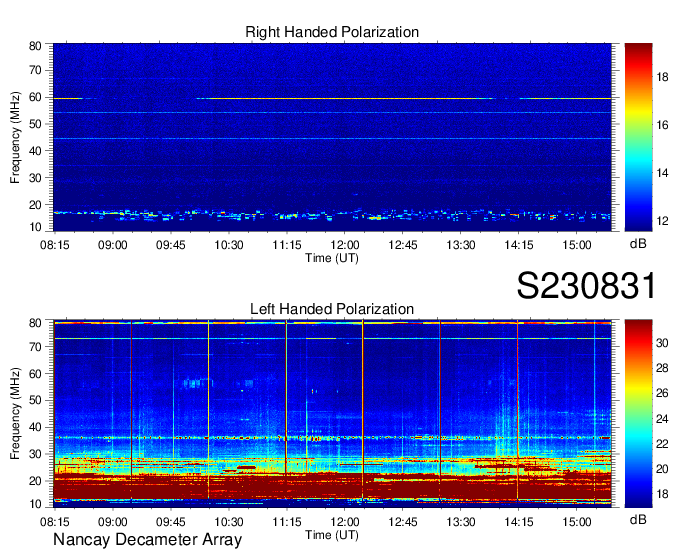Click 12:00 on the lower time axis

click(x=345, y=522)
